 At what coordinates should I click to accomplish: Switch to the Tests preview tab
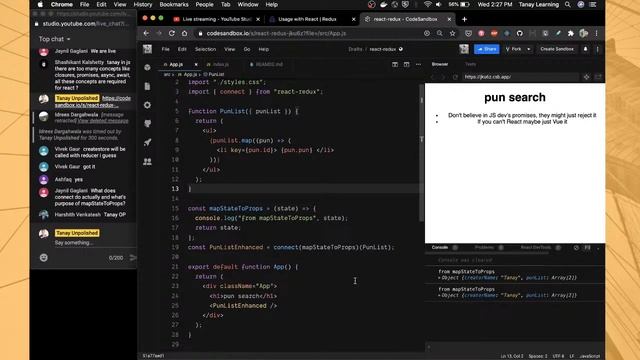click(470, 64)
